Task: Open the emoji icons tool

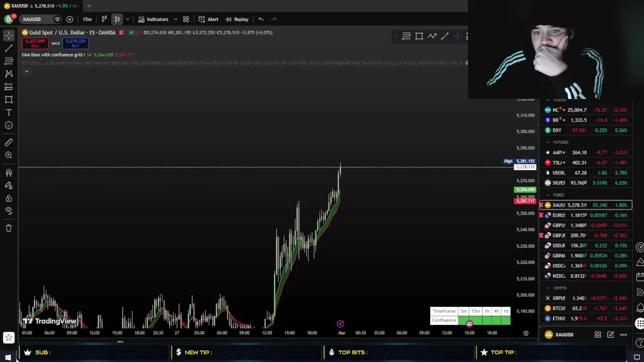Action: (9, 125)
